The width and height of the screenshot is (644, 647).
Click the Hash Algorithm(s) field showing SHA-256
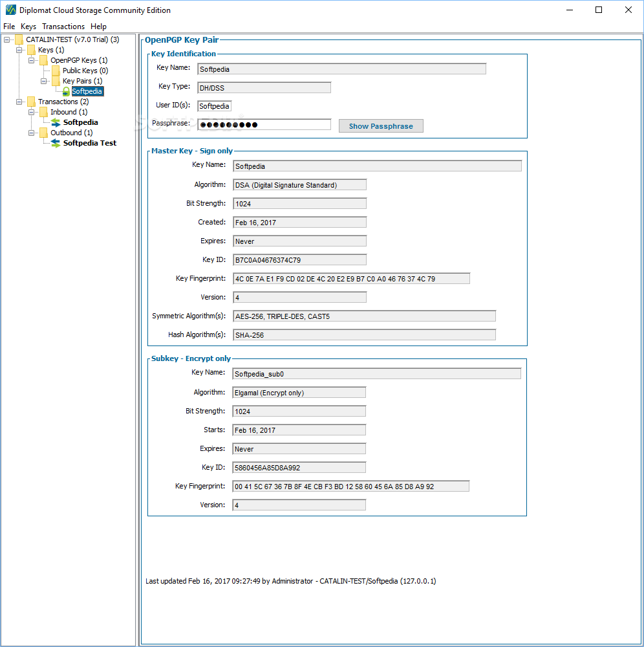click(x=365, y=334)
